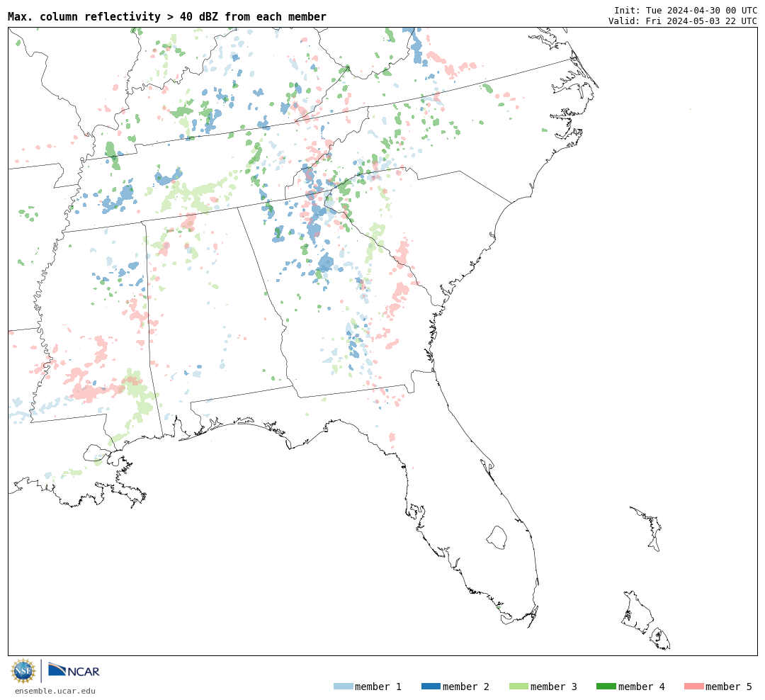Image resolution: width=765 pixels, height=700 pixels.
Task: Click the member 3 light green swatch
Action: (x=518, y=687)
